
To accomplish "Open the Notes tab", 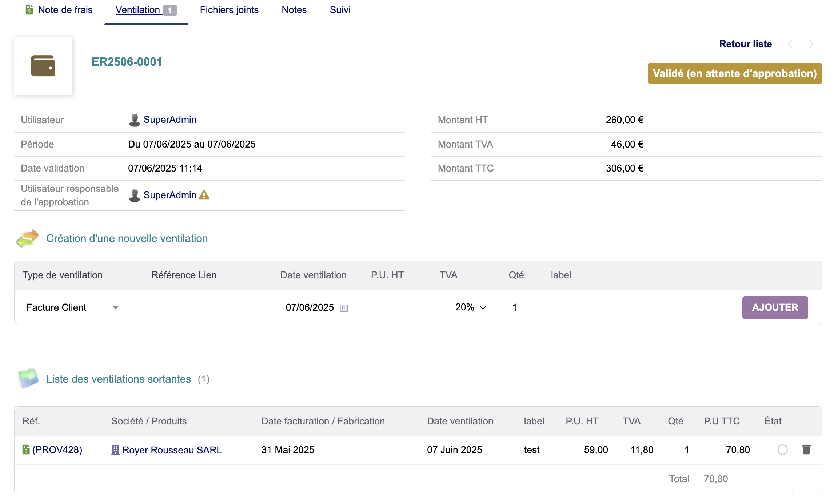I will click(294, 10).
